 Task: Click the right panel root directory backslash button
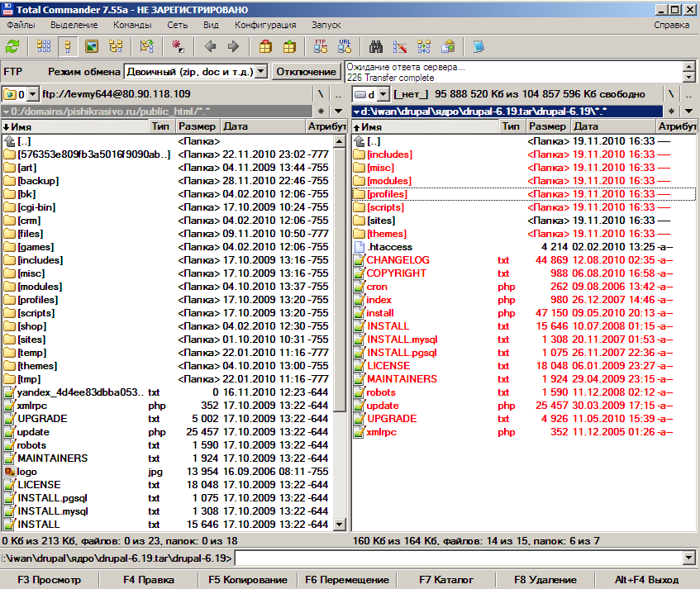[671, 94]
